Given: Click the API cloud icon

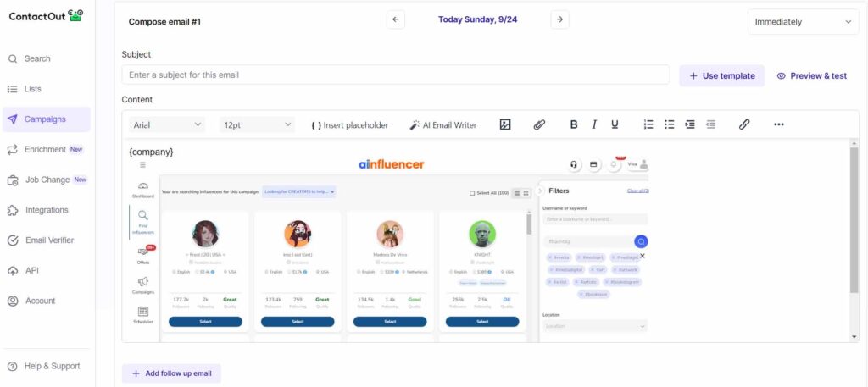Looking at the screenshot, I should coord(13,271).
